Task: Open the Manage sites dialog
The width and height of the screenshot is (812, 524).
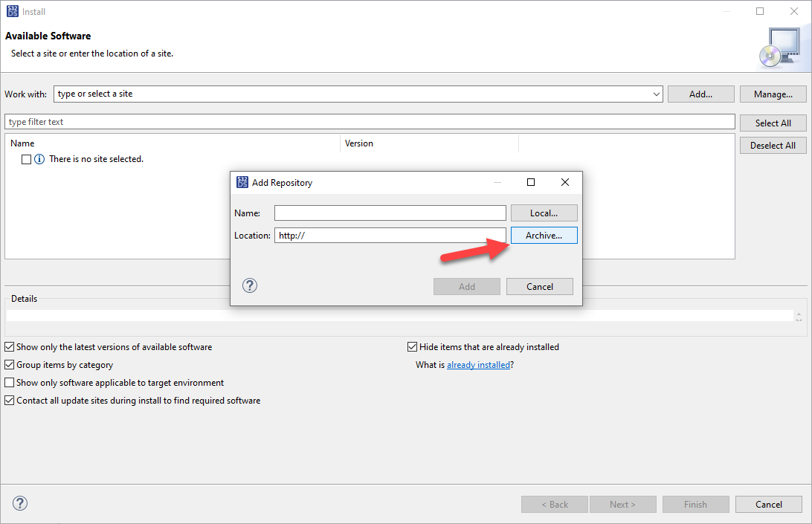Action: (773, 94)
